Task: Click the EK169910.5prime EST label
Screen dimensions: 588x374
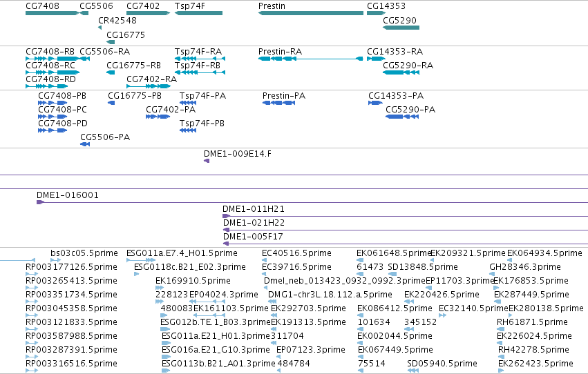Action: click(193, 281)
